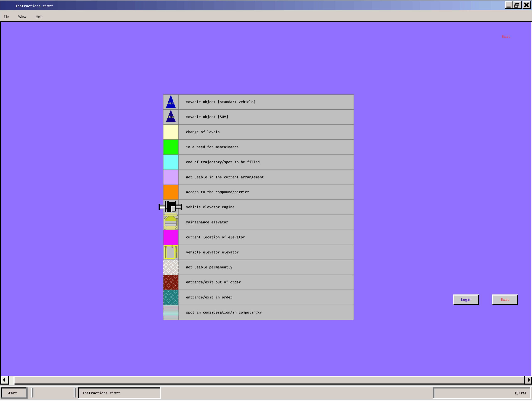Select the magenta current elevator location swatch
The width and height of the screenshot is (532, 401).
click(x=171, y=237)
